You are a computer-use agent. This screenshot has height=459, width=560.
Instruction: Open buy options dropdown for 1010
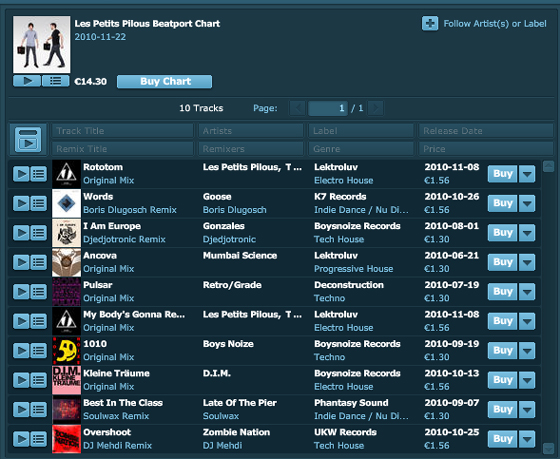click(x=527, y=351)
